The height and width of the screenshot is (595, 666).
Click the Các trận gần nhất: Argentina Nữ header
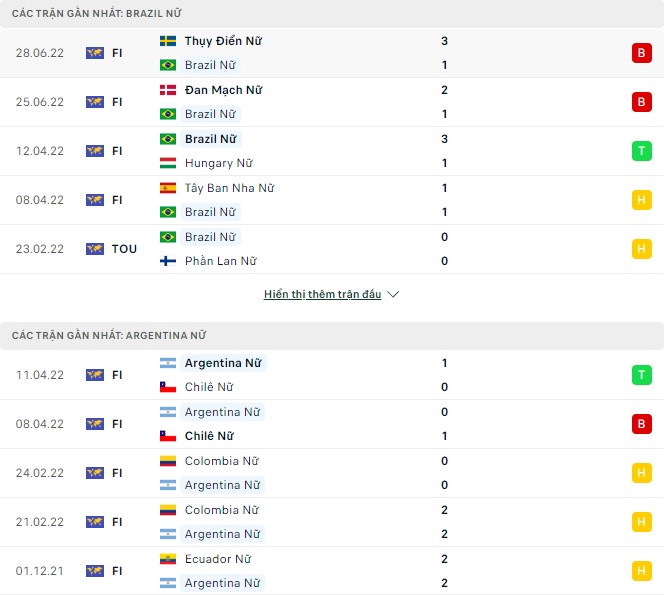coord(109,336)
